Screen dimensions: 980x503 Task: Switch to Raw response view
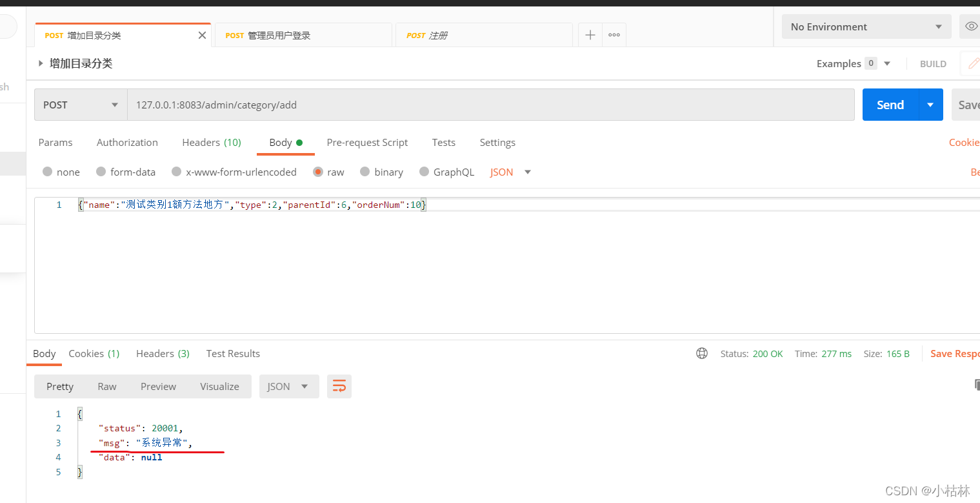(106, 385)
